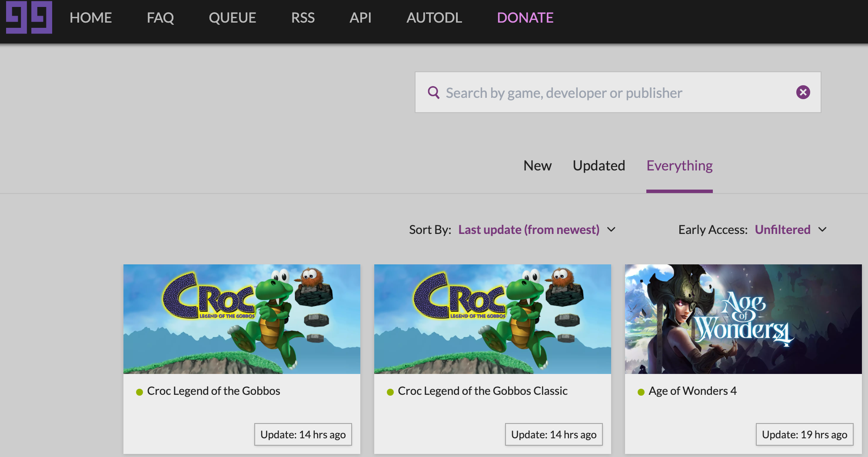This screenshot has height=457, width=868.
Task: Click Update 19 hrs ago badge
Action: click(x=805, y=434)
